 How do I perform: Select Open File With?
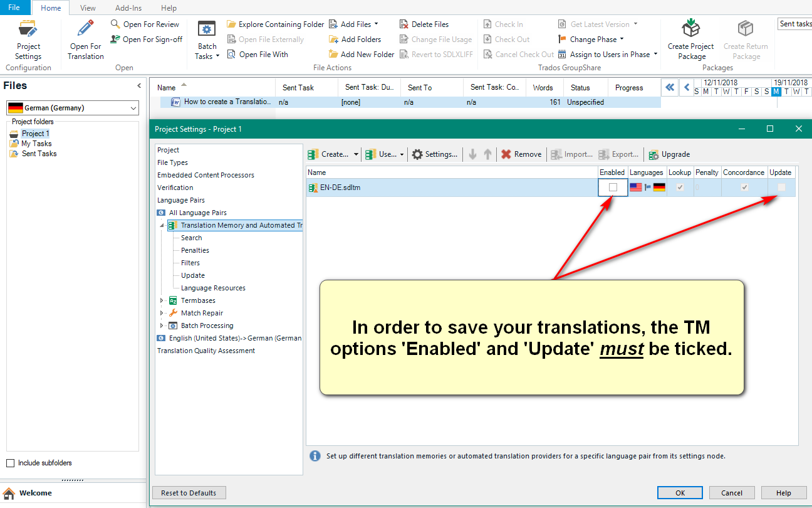pos(257,55)
